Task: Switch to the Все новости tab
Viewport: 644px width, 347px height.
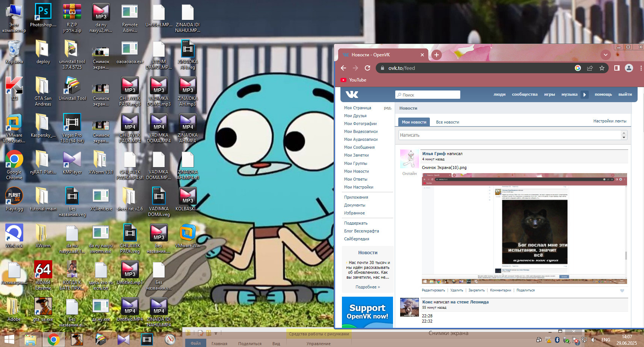Action: click(447, 122)
